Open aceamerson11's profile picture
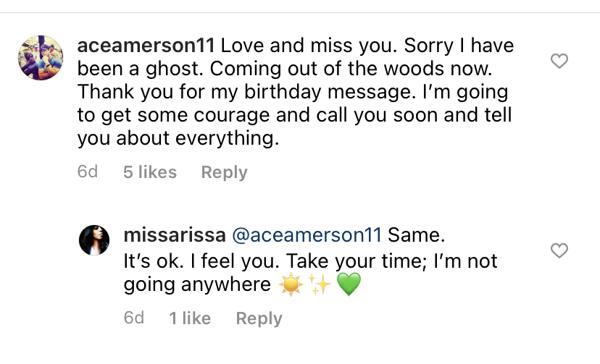The width and height of the screenshot is (600, 364). pos(41,58)
